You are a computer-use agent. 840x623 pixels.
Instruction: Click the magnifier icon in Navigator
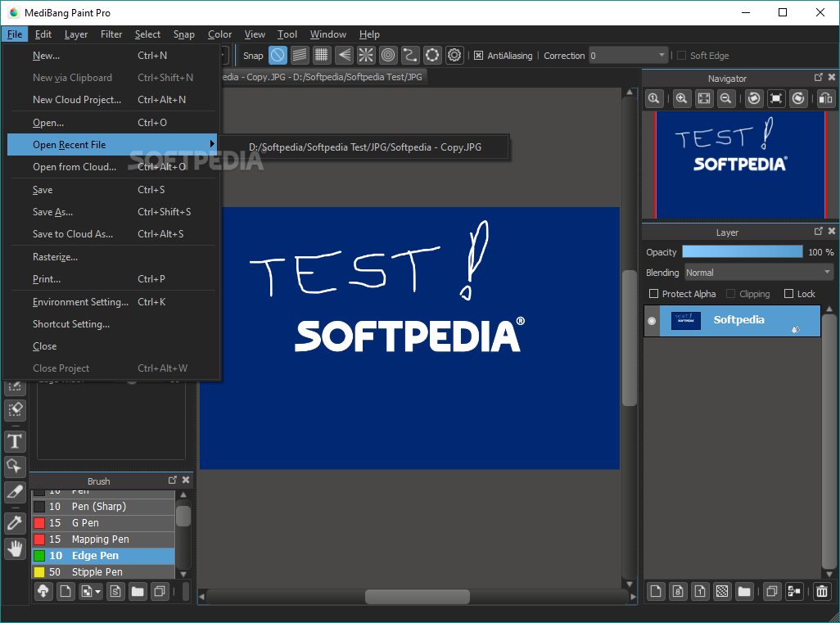[x=654, y=98]
